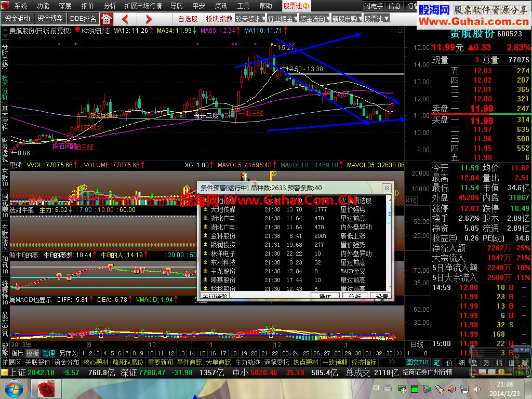Open the 股票池 toolbar dropdown

click(x=376, y=19)
